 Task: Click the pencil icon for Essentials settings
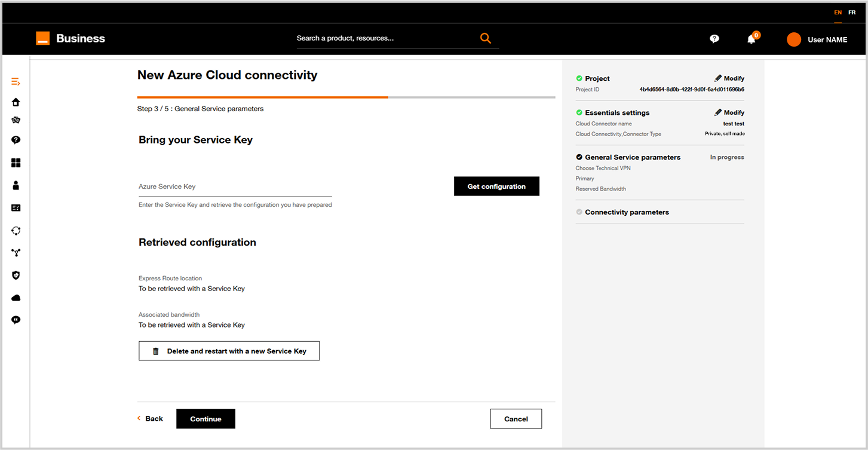pos(718,112)
